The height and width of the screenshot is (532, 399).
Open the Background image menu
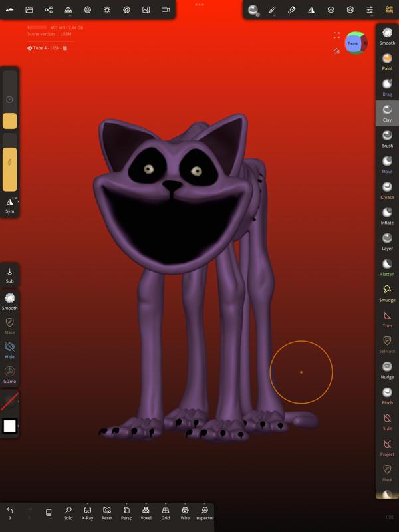(x=146, y=10)
